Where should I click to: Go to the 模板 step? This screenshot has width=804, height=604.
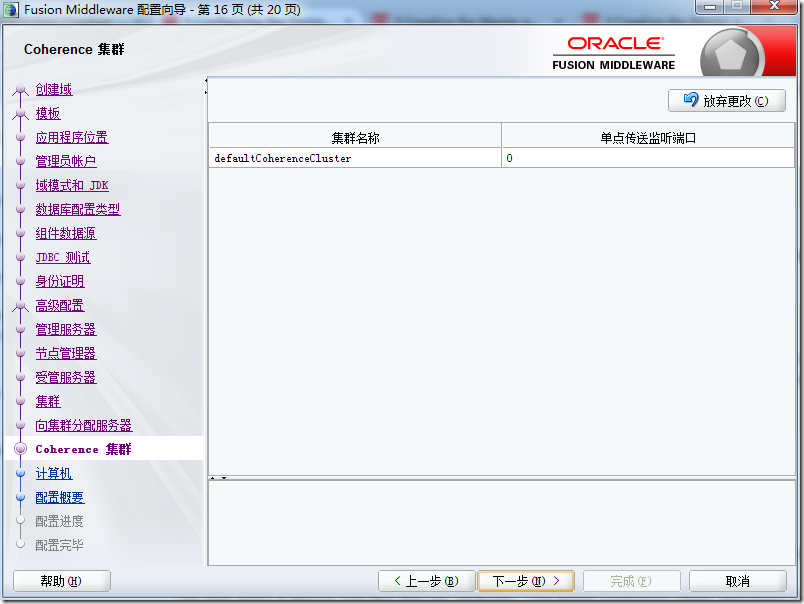(48, 113)
